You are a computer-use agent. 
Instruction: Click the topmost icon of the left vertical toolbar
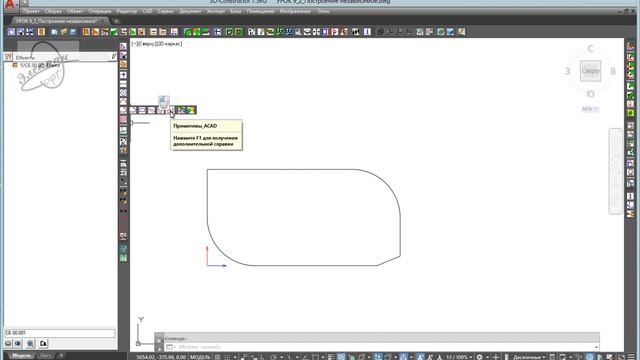[123, 46]
